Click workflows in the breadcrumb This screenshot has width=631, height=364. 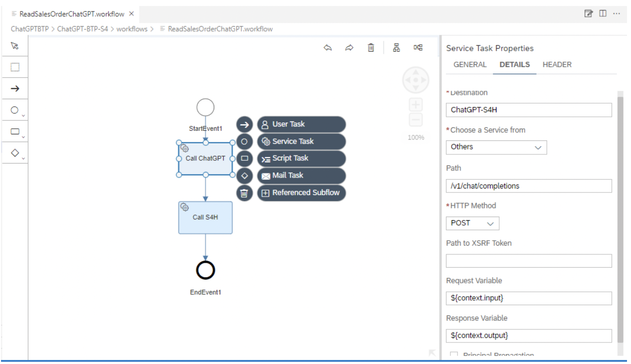coord(132,29)
